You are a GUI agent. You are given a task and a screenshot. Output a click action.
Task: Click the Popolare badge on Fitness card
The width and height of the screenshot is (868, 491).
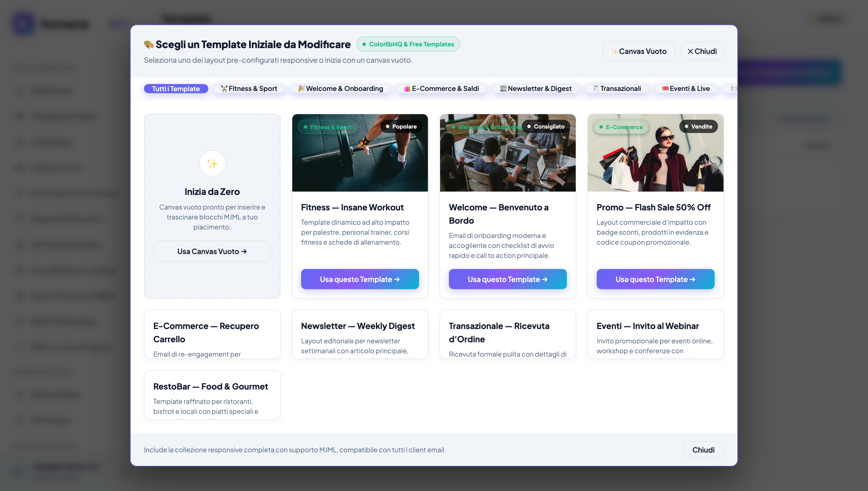[401, 126]
